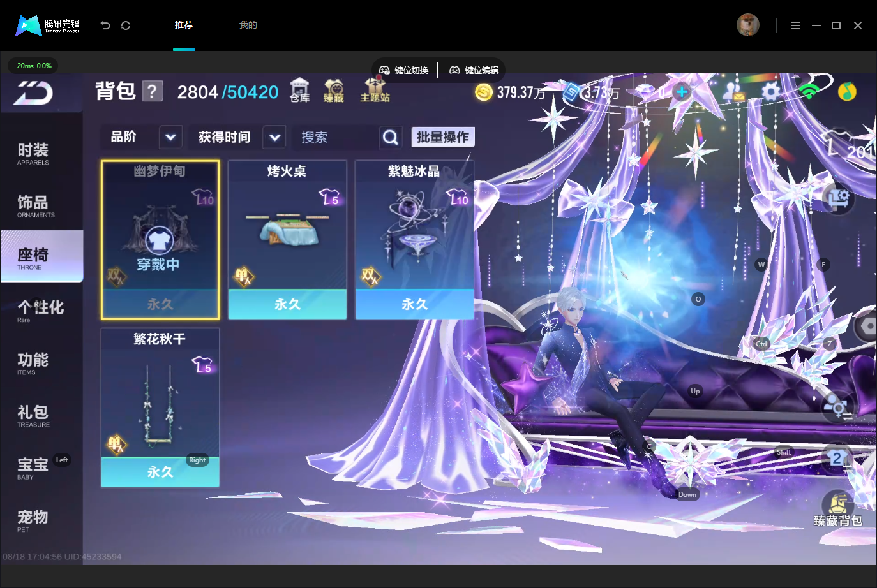Click the Q key overlay badge
Image resolution: width=877 pixels, height=588 pixels.
pos(698,299)
